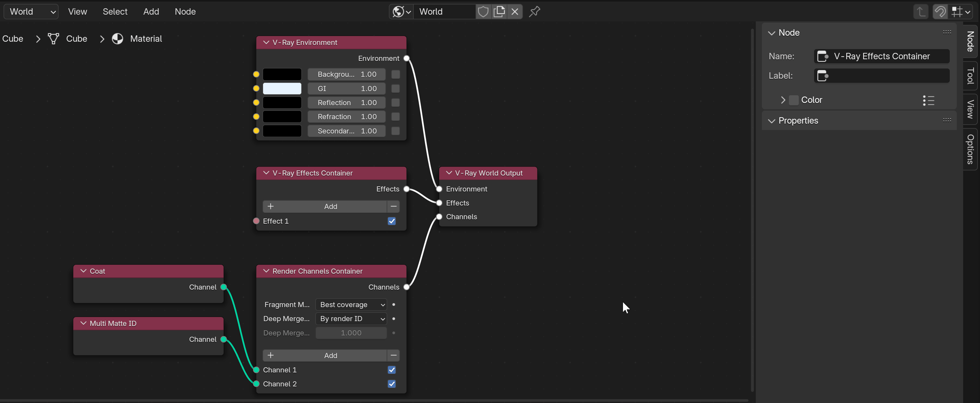Enable the Reflection override checkbox

[395, 103]
